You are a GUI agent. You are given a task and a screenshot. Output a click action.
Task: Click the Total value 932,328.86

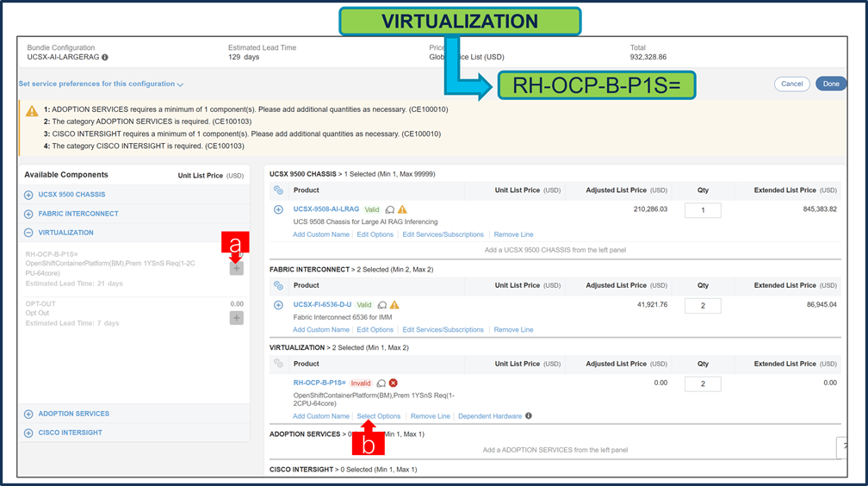(x=648, y=57)
